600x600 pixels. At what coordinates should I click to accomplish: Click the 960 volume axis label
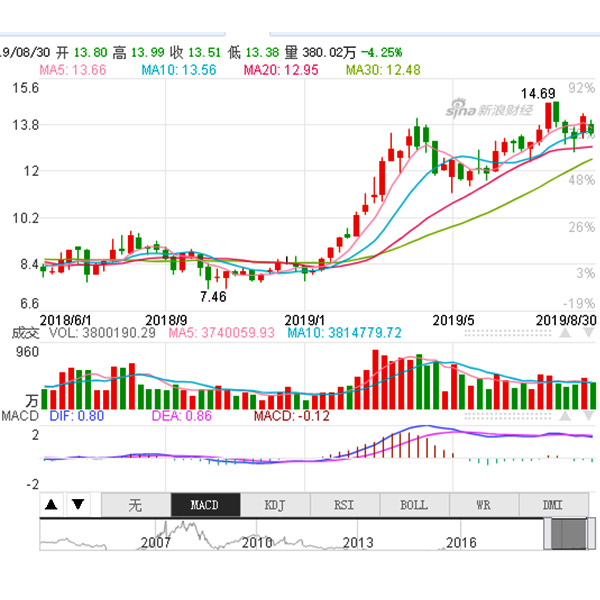click(27, 352)
